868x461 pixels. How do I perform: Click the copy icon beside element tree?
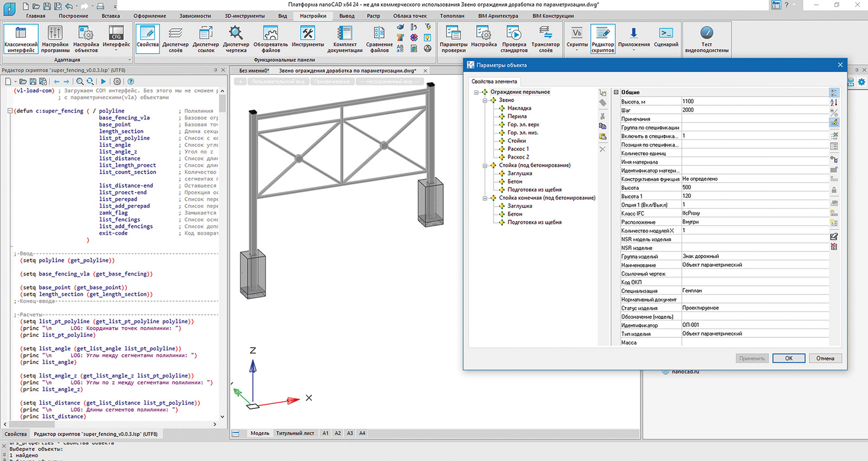tap(602, 126)
